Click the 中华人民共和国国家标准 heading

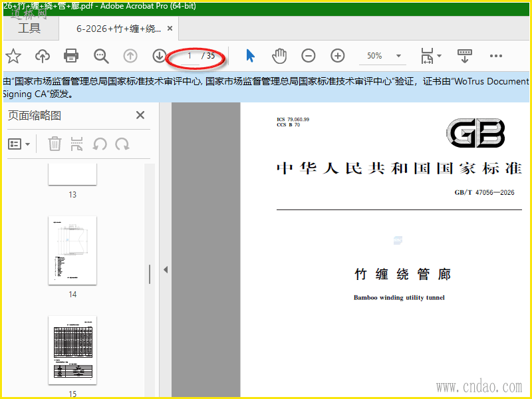399,168
